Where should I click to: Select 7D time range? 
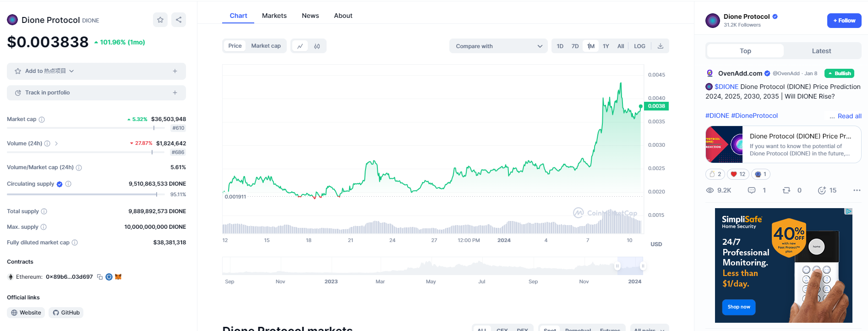click(575, 46)
